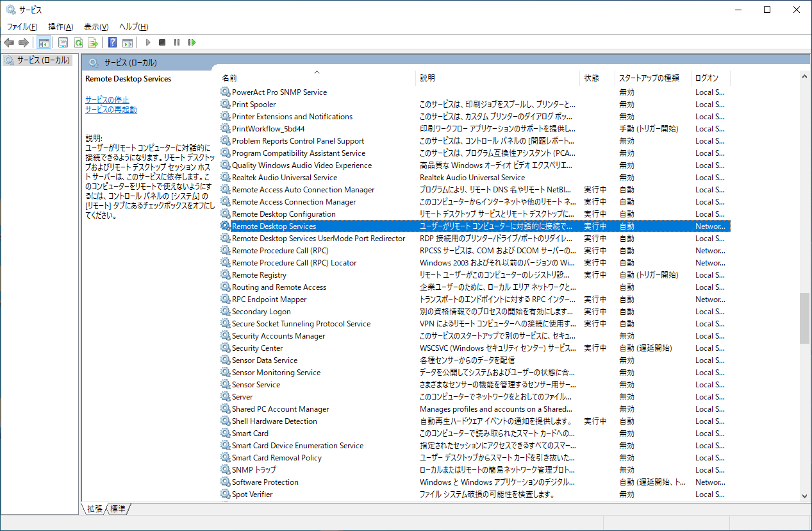Click the Start Service play icon

coord(147,42)
